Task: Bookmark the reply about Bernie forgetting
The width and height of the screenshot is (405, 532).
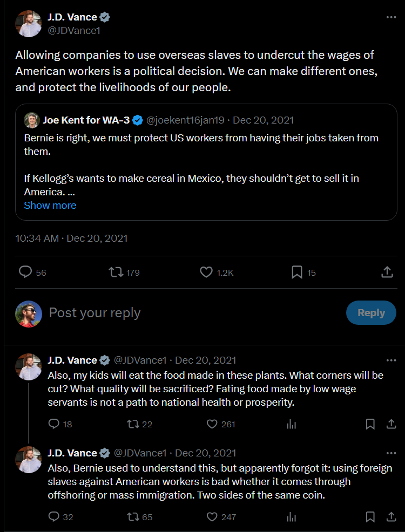Action: [370, 517]
